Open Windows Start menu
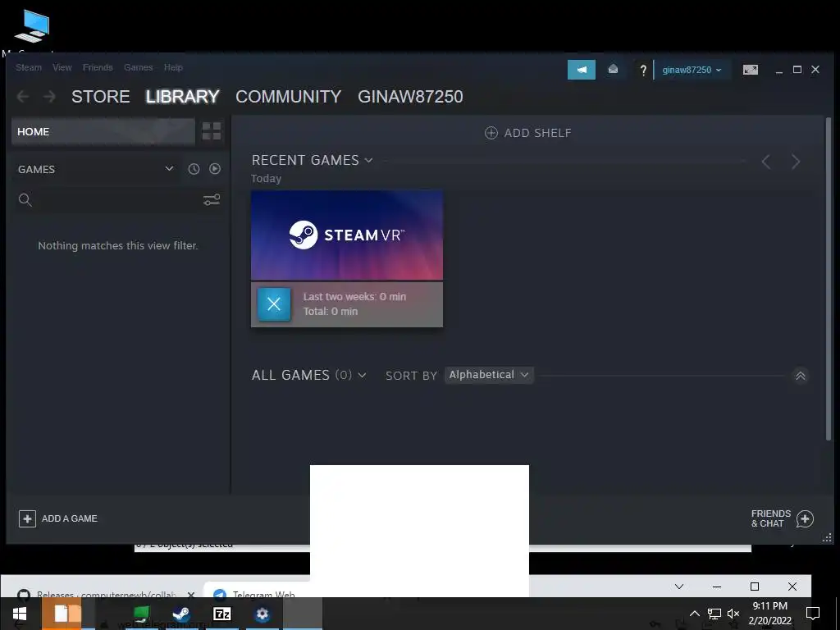The width and height of the screenshot is (840, 630). (20, 614)
